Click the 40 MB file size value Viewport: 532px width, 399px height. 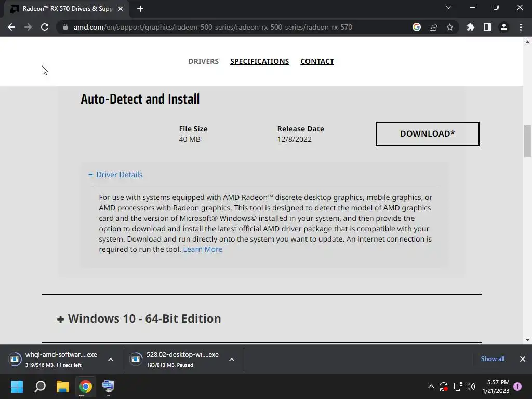[190, 139]
